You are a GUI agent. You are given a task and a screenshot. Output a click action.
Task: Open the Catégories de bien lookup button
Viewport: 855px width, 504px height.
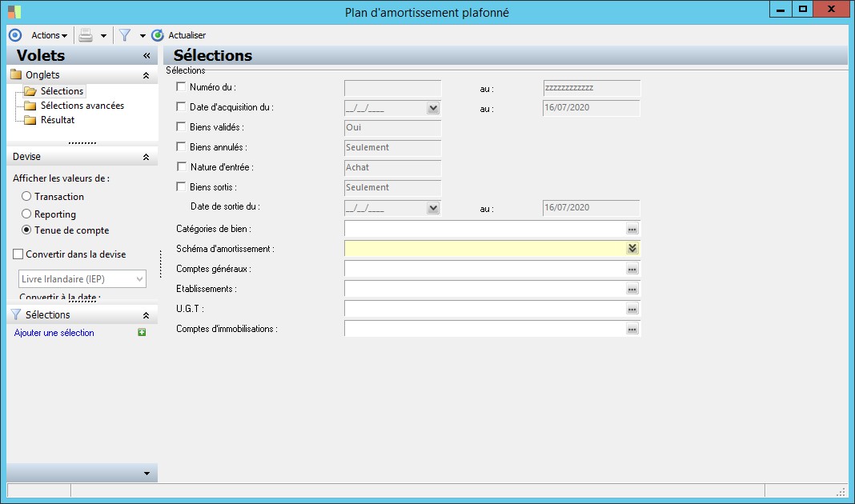(x=632, y=230)
